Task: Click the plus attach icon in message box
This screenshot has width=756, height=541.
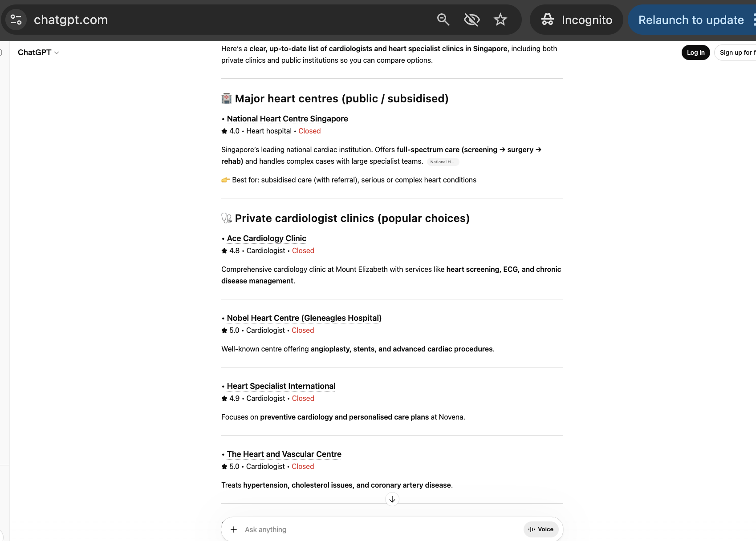Action: 234,529
